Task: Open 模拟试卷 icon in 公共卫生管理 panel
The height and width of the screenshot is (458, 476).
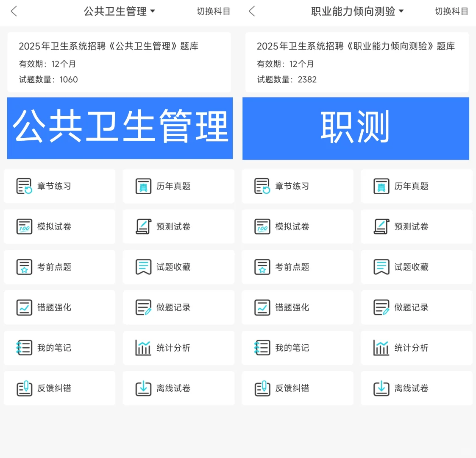Action: (x=24, y=226)
